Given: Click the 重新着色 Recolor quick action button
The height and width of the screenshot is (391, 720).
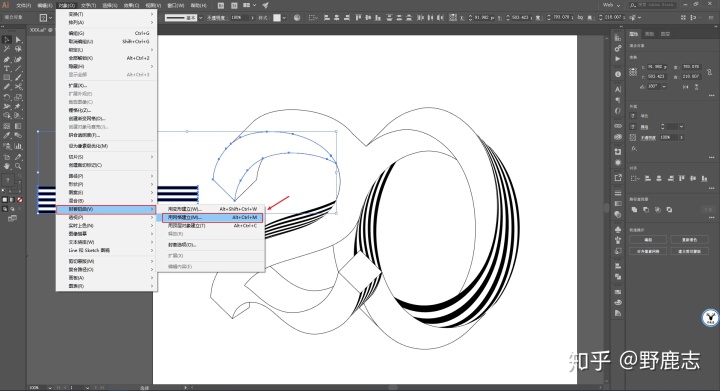Looking at the screenshot, I should click(689, 240).
